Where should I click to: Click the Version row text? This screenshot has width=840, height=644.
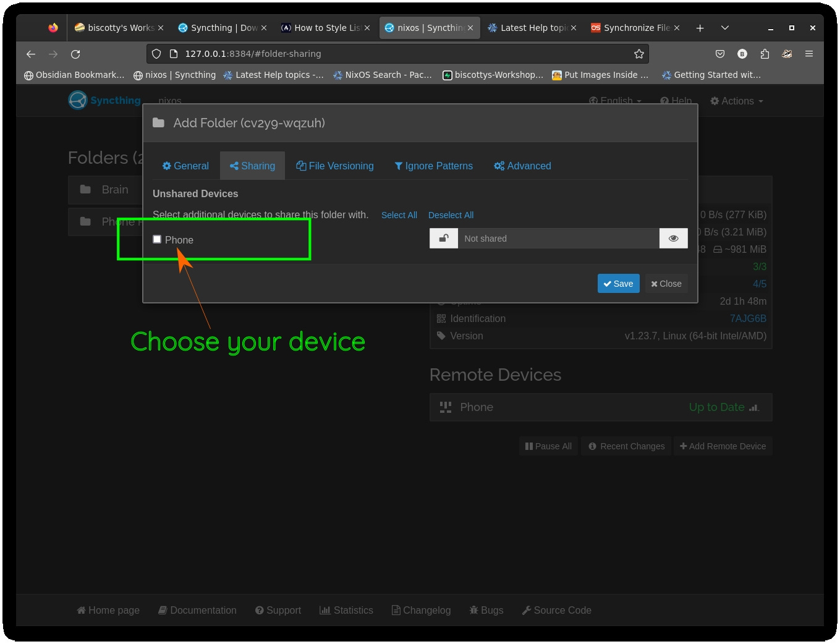[x=467, y=336]
